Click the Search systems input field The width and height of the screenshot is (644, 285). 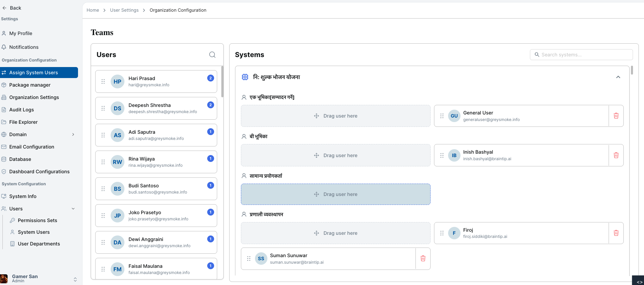[581, 55]
